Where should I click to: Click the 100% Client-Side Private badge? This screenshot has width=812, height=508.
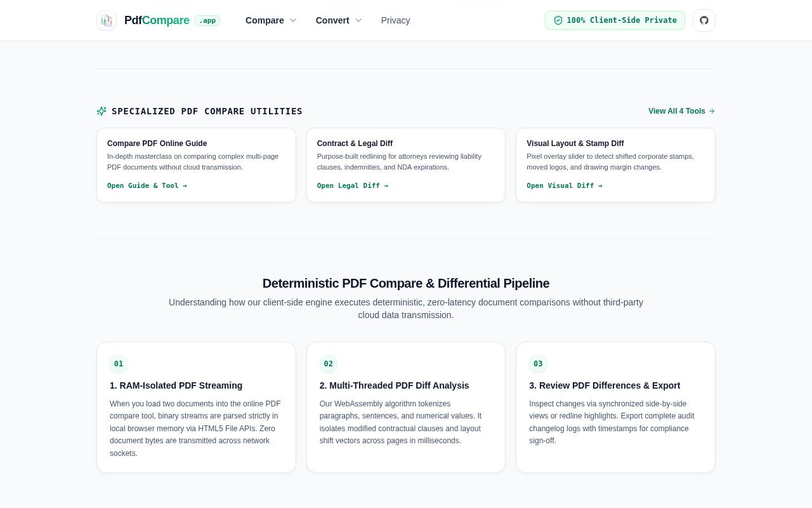pyautogui.click(x=615, y=20)
